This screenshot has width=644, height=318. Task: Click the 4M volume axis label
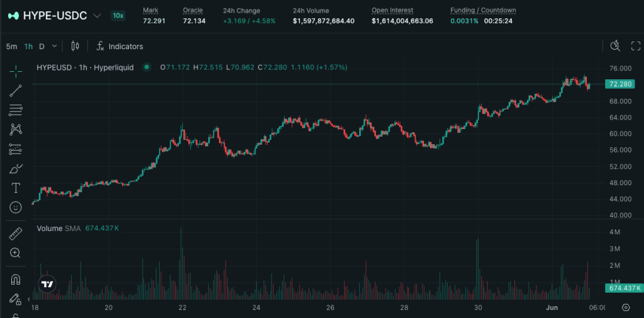(x=615, y=232)
